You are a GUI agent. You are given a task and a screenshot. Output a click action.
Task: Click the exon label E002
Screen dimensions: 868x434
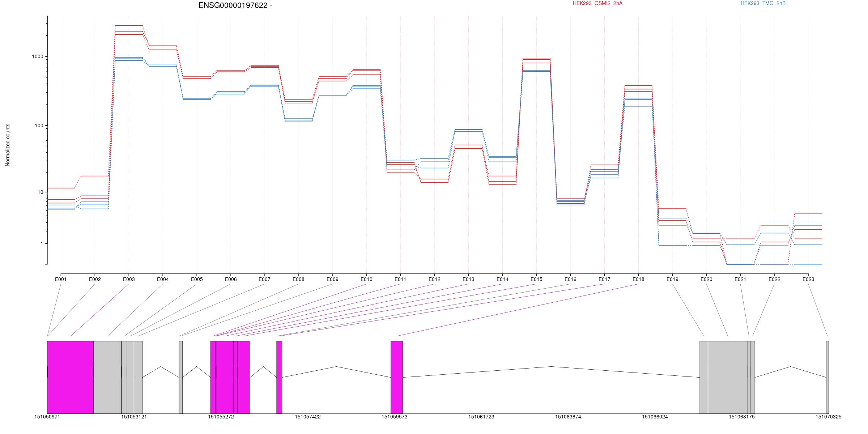point(95,279)
